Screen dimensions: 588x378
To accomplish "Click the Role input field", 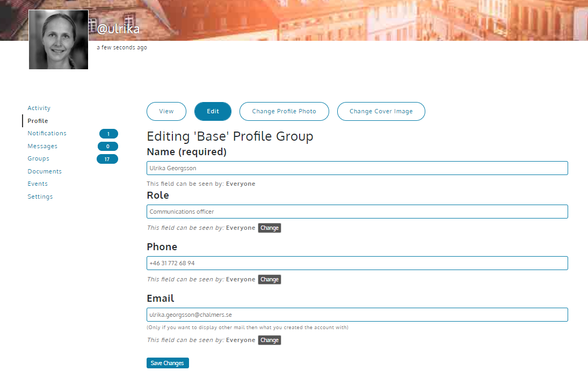I will (x=357, y=212).
